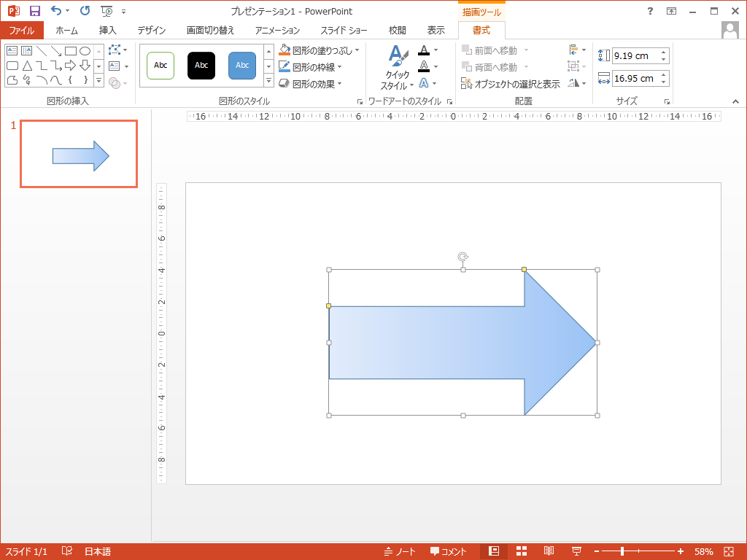Click the zoom slider handle

[622, 551]
